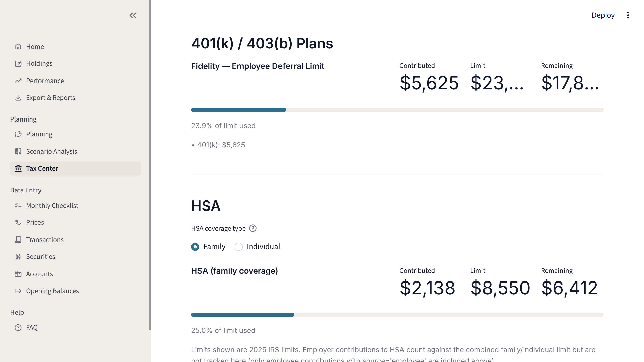Image resolution: width=644 pixels, height=362 pixels.
Task: Click the Deploy button
Action: [603, 15]
